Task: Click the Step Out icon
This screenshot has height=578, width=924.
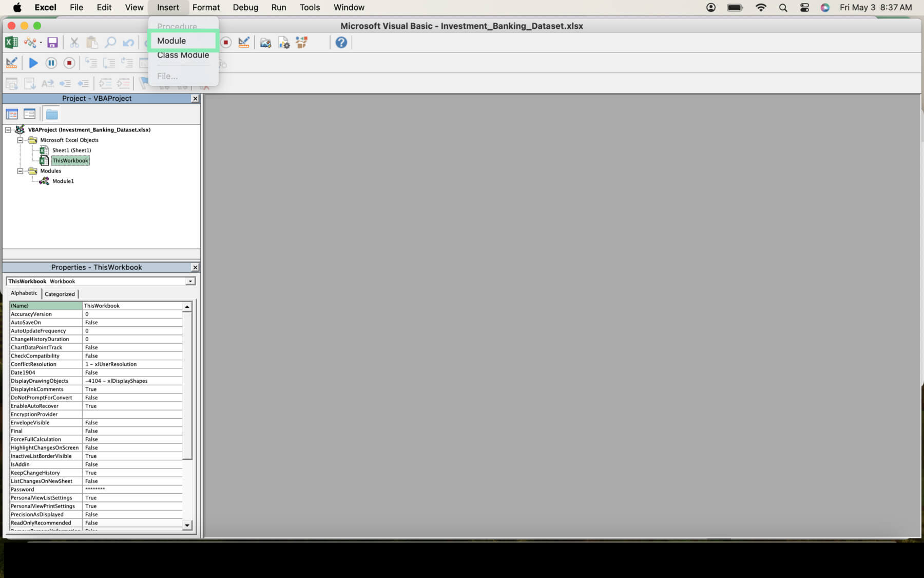Action: (x=127, y=63)
